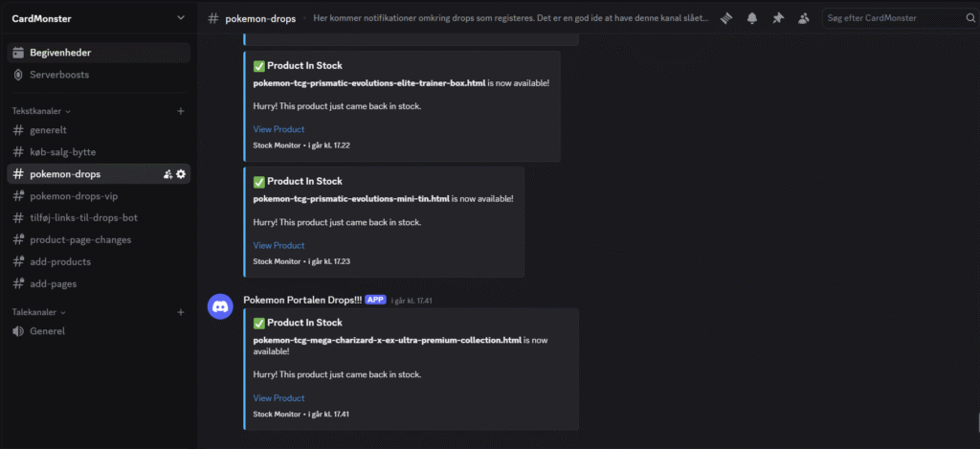
Task: Open pinned messages via pin icon
Action: click(x=777, y=18)
